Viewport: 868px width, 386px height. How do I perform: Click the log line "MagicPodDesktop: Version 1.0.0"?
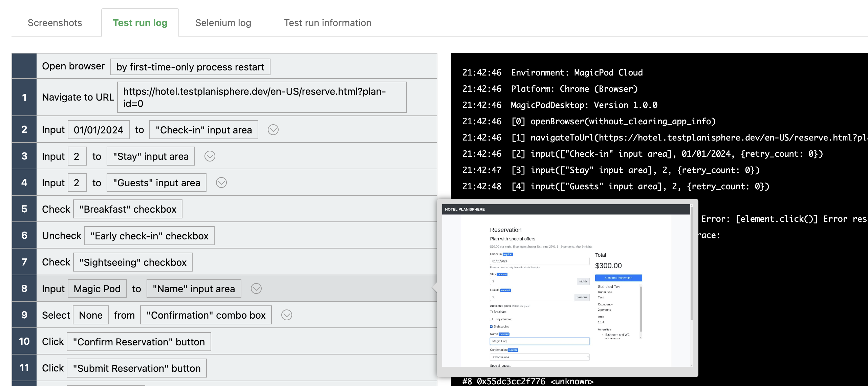(560, 105)
